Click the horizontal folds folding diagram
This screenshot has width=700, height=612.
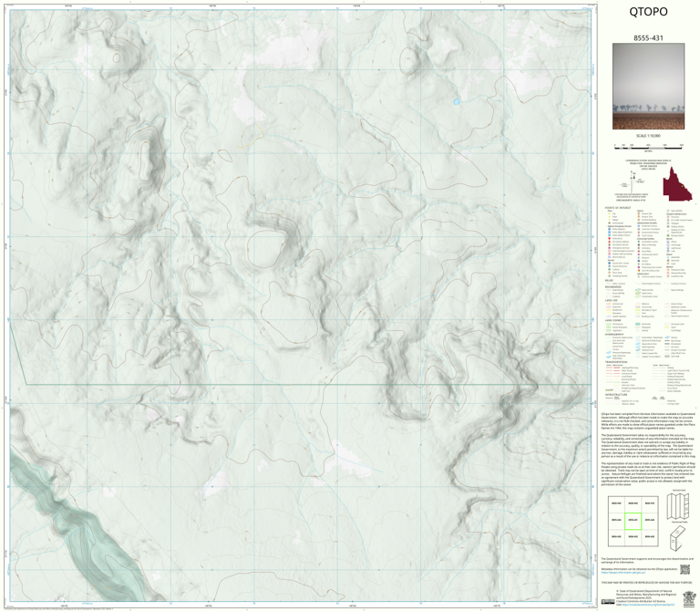[x=678, y=505]
